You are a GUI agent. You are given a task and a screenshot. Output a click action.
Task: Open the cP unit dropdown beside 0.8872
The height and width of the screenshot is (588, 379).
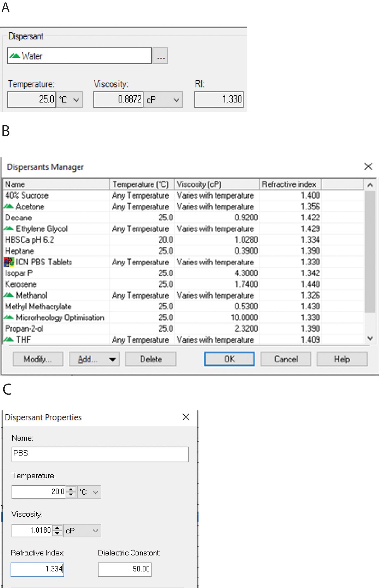click(163, 99)
